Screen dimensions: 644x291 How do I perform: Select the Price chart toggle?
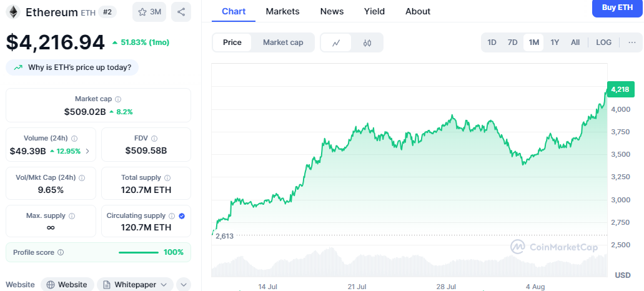point(232,42)
